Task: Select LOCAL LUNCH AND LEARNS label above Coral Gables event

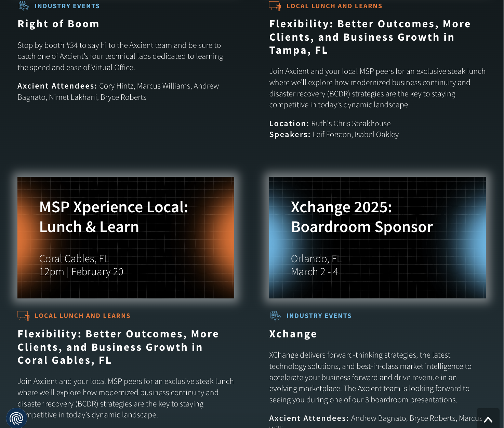Action: click(x=83, y=316)
